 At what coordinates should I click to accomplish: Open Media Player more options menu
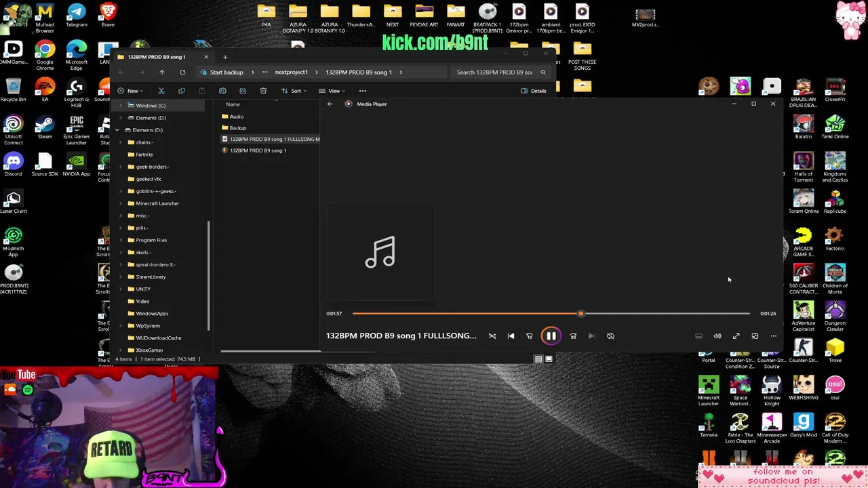773,336
